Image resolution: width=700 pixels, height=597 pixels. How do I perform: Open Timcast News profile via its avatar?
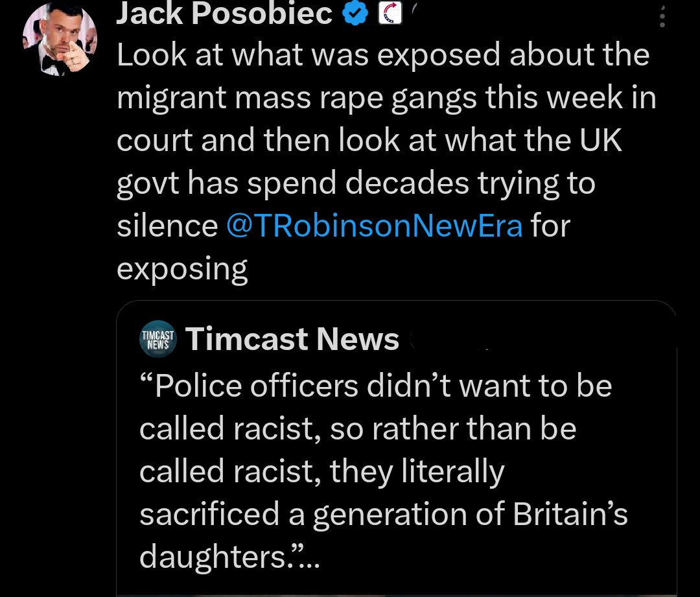point(157,338)
